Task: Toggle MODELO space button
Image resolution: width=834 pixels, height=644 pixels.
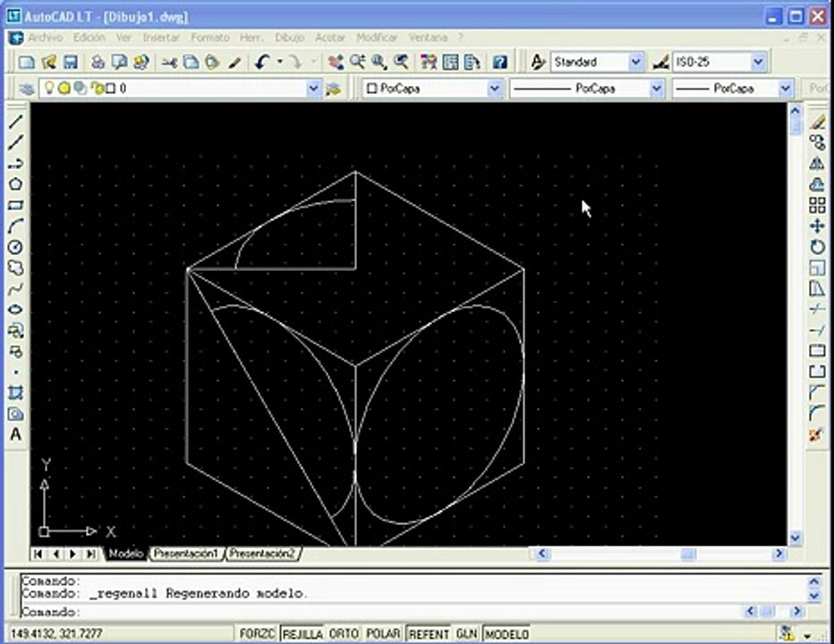Action: [506, 634]
